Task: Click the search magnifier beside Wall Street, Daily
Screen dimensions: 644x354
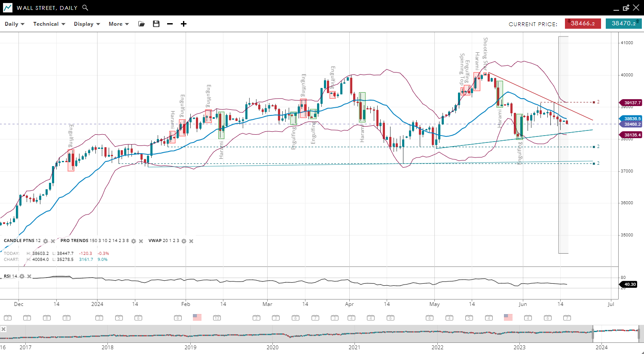Action: (x=85, y=8)
